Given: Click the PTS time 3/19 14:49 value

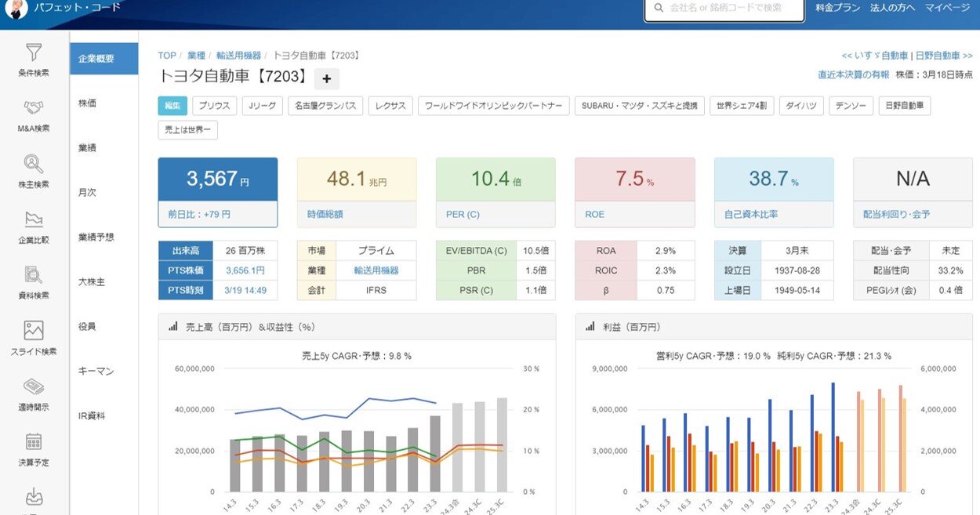Looking at the screenshot, I should click(245, 290).
